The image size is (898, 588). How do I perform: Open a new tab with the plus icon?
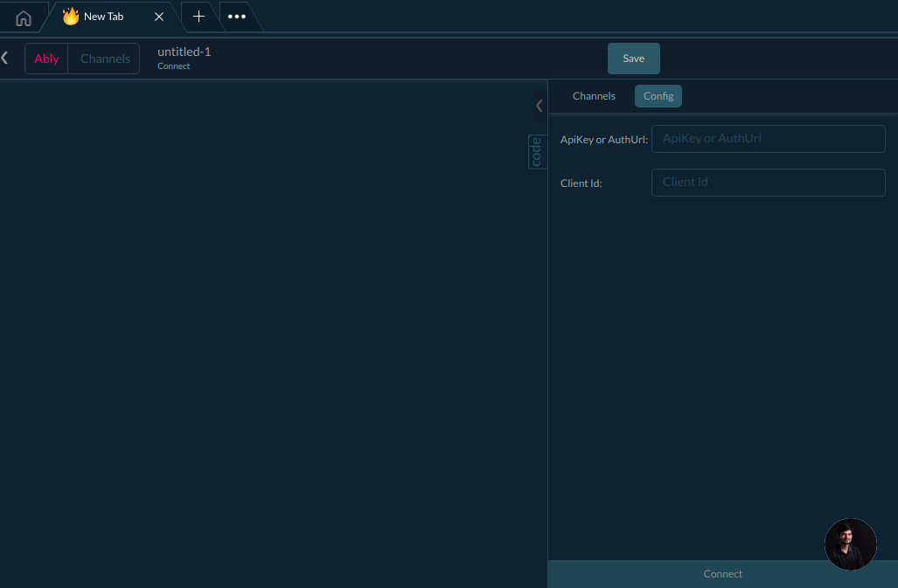pos(198,17)
